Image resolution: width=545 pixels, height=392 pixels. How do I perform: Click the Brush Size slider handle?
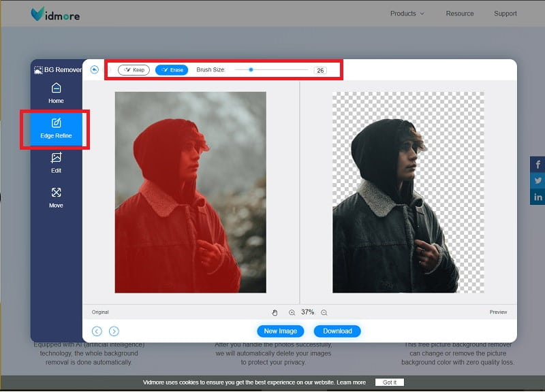pos(251,69)
